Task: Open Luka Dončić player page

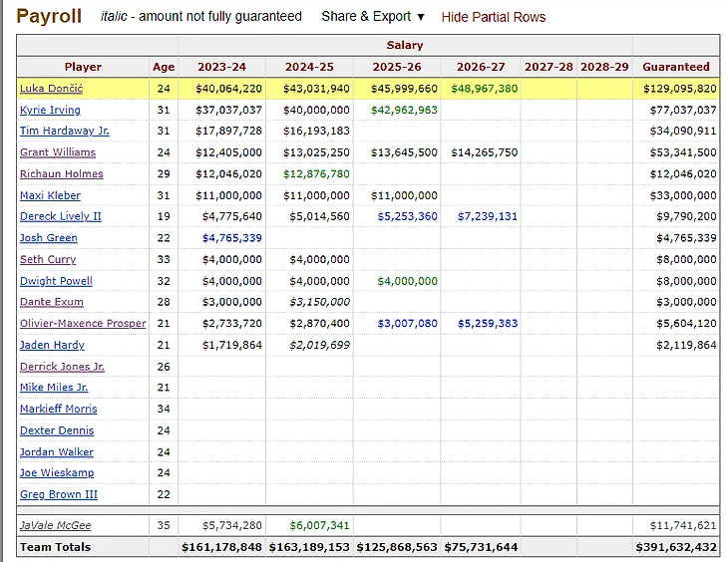Action: click(58, 89)
